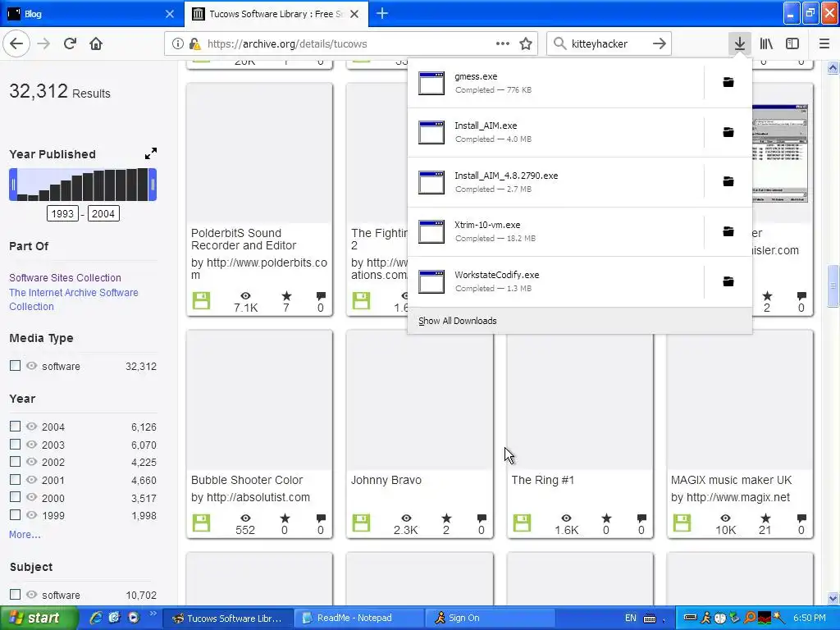The image size is (840, 630).
Task: Click the 2004 end year box
Action: coord(103,214)
